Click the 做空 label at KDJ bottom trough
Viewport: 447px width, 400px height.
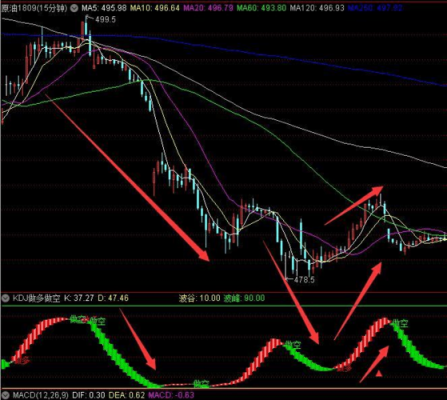coord(201,384)
